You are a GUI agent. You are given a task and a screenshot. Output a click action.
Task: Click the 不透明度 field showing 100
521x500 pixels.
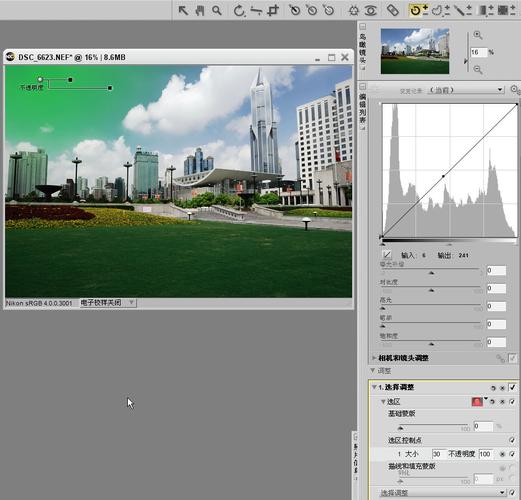[x=486, y=454]
